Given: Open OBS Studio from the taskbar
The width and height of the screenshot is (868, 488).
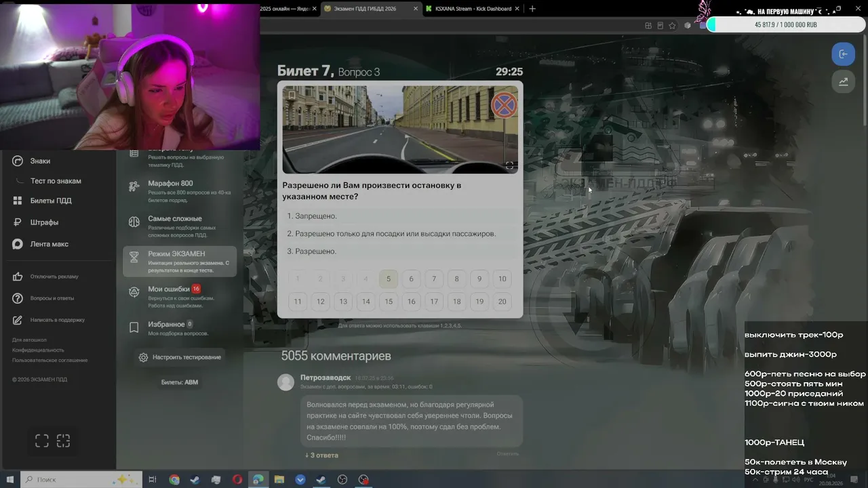Looking at the screenshot, I should pyautogui.click(x=342, y=479).
